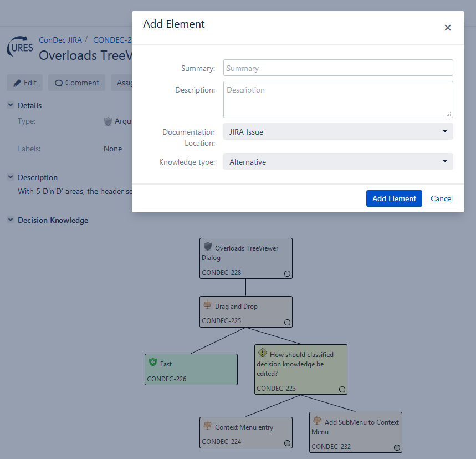Click shield icon on Overloads TreeViewer node
The height and width of the screenshot is (459, 476).
[208, 246]
